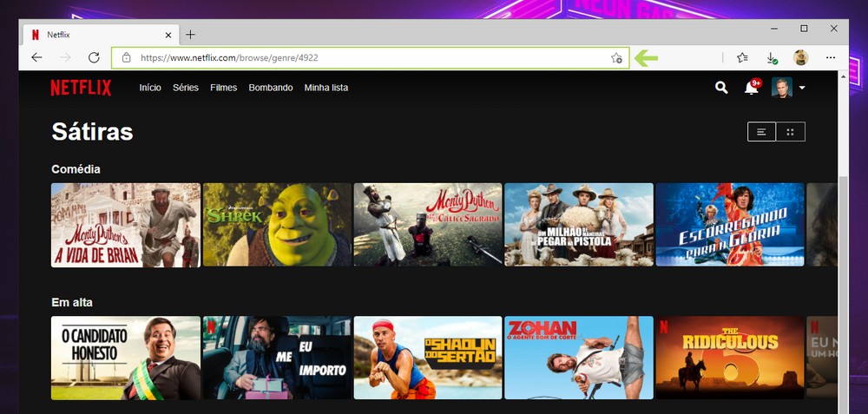The width and height of the screenshot is (868, 414).
Task: Open O Shaolin do Sertão thumbnail
Action: tap(428, 358)
